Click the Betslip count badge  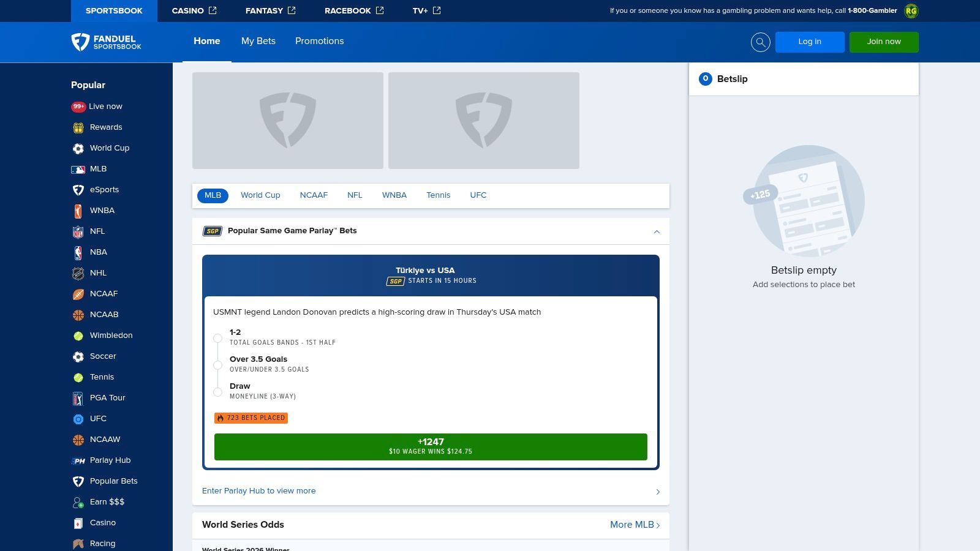click(706, 79)
